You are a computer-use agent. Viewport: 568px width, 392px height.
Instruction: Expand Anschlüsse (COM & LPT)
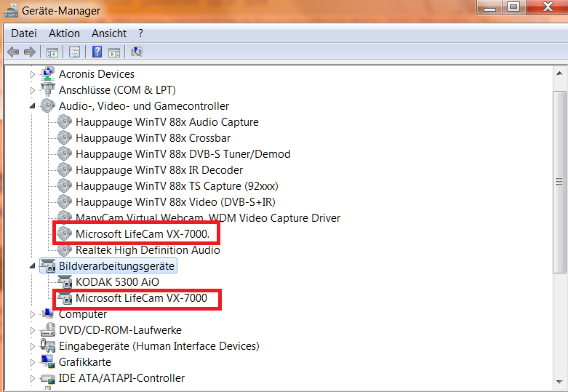click(x=32, y=91)
